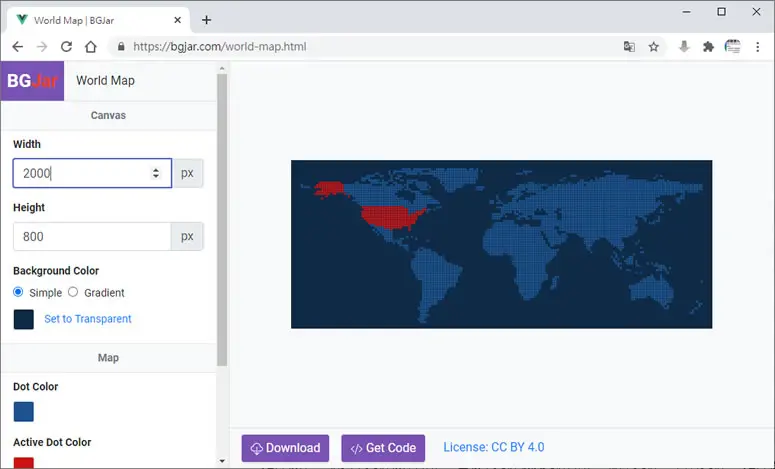Viewport: 775px width, 469px height.
Task: Open the browser home page
Action: (x=90, y=47)
